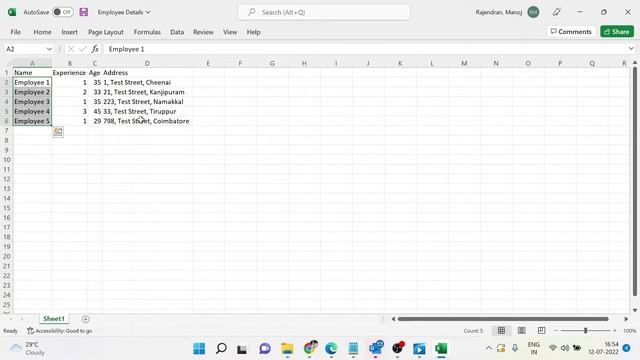640x360 pixels.
Task: Click the 100% zoom level
Action: click(x=629, y=331)
